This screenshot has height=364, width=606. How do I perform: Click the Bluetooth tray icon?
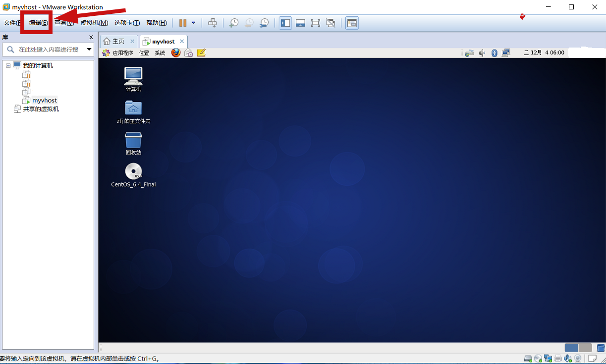point(494,53)
